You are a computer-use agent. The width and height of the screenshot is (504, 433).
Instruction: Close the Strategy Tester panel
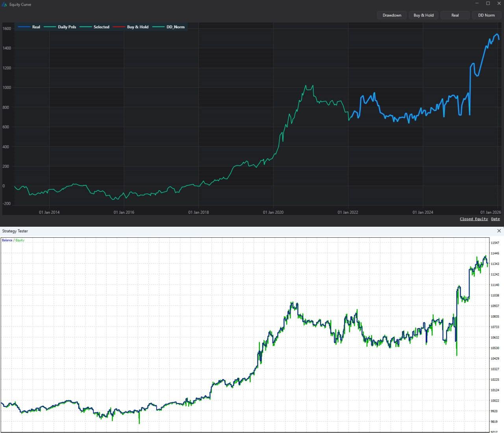click(499, 231)
